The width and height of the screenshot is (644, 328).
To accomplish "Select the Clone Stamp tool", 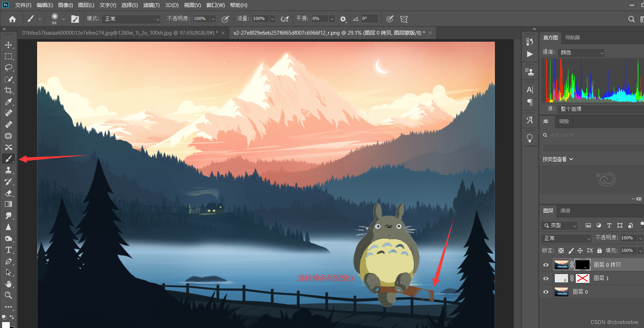I will [8, 170].
